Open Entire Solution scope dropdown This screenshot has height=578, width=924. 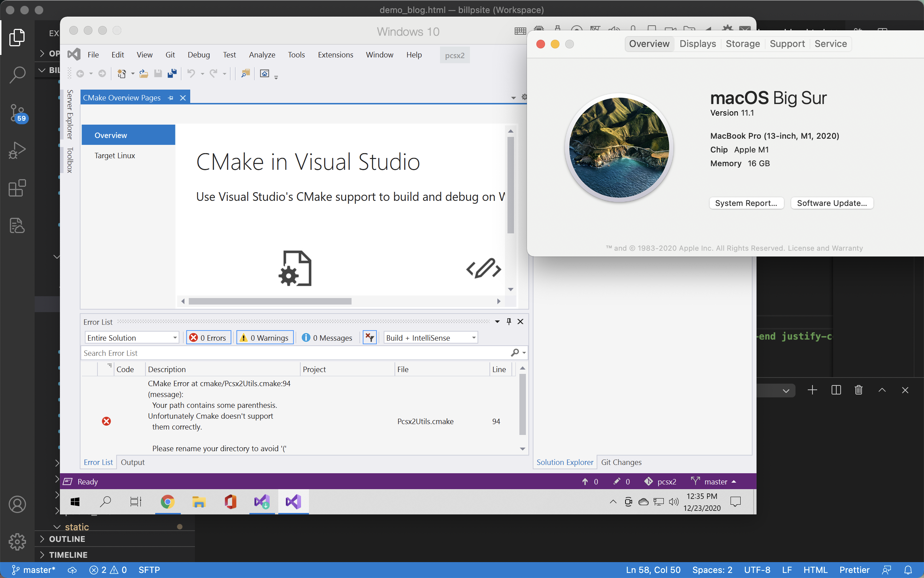tap(132, 337)
